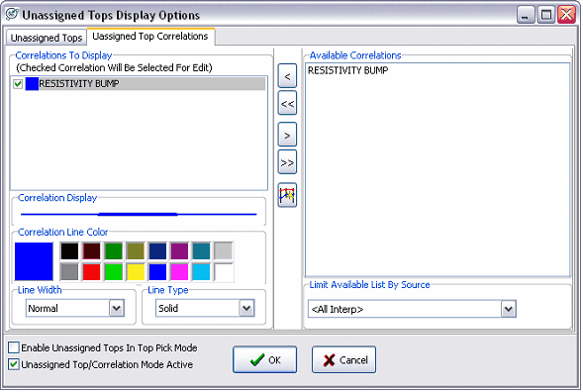
Task: Choose the yellow color swatch
Action: [136, 272]
